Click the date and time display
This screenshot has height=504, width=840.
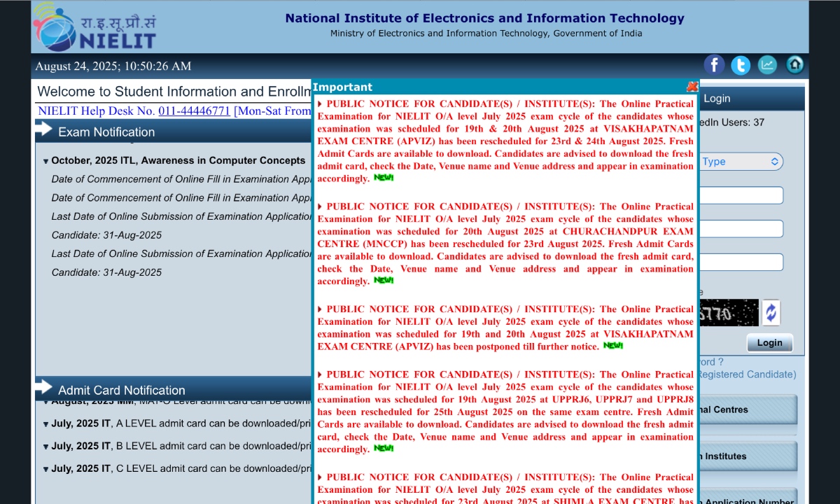click(113, 66)
